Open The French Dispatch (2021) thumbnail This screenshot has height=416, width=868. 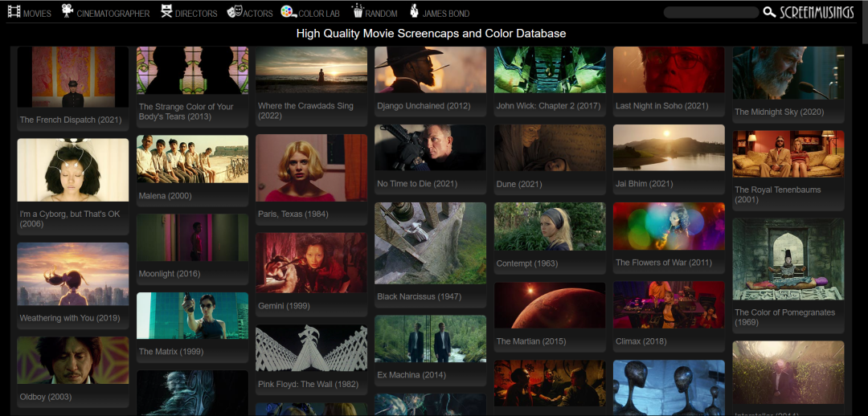(73, 77)
